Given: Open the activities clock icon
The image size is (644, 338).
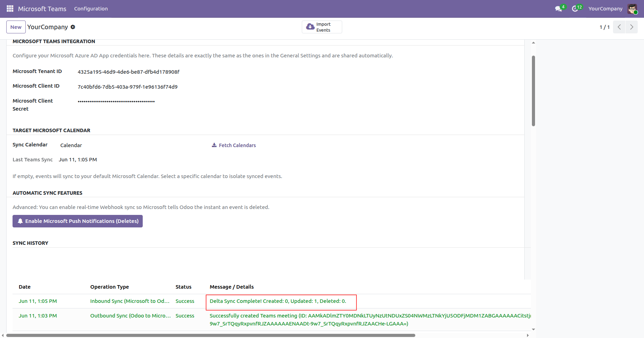Looking at the screenshot, I should click(575, 9).
